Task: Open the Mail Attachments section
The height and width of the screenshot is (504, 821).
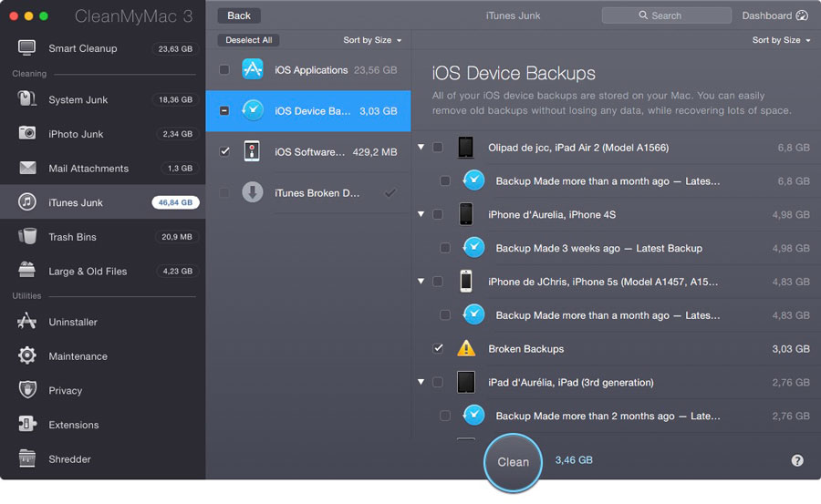Action: [102, 168]
